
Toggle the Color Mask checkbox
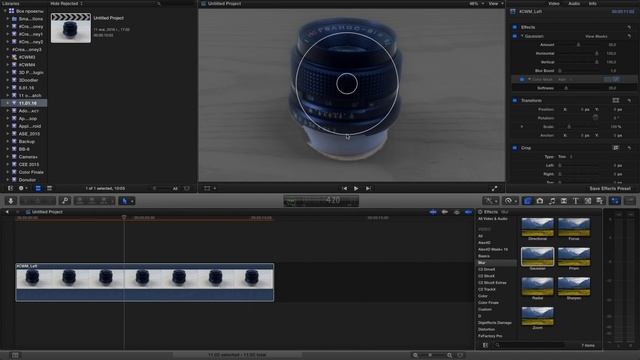(x=522, y=79)
